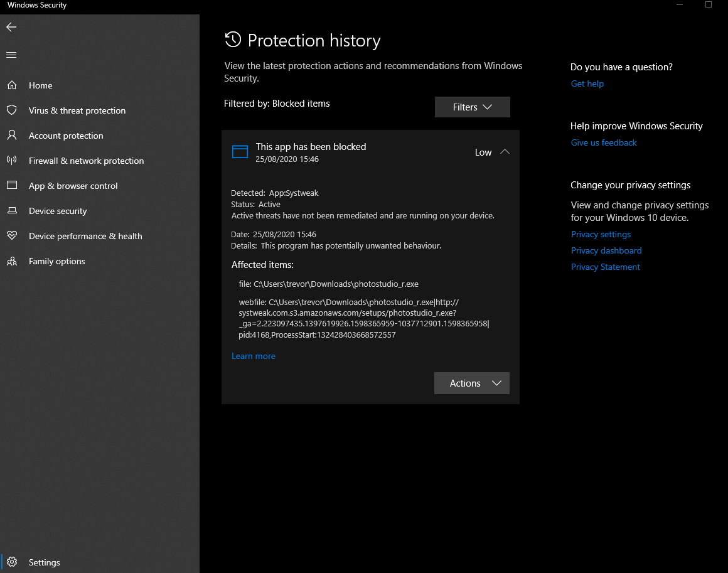728x573 pixels.
Task: Click the App & browser control window icon
Action: pyautogui.click(x=12, y=185)
